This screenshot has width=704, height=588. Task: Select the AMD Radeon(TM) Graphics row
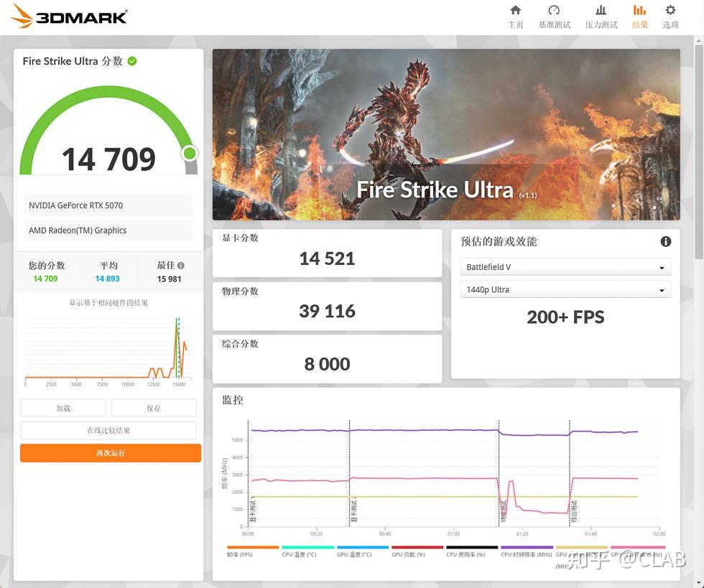[108, 230]
